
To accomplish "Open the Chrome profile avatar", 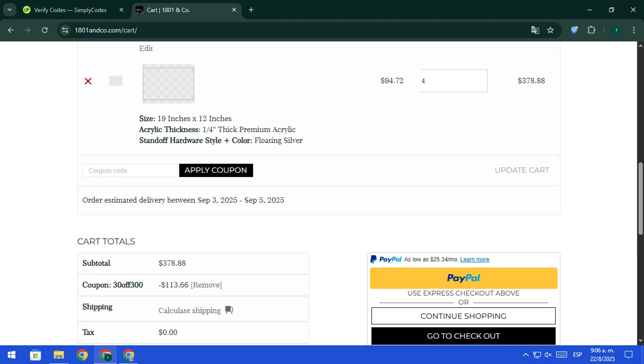I will click(x=617, y=30).
